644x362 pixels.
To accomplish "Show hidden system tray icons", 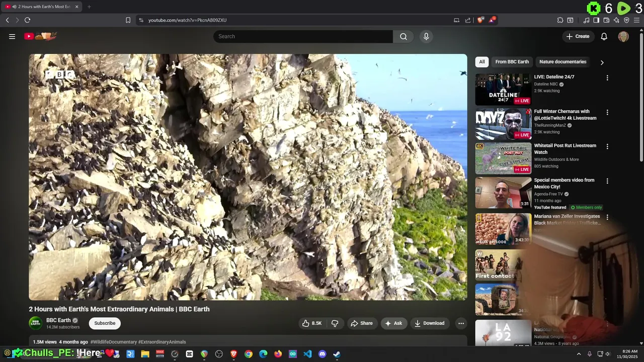I will pyautogui.click(x=579, y=354).
